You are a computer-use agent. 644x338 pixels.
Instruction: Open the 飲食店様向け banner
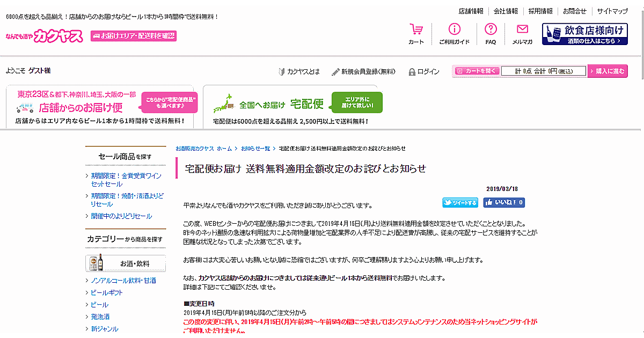(x=584, y=34)
